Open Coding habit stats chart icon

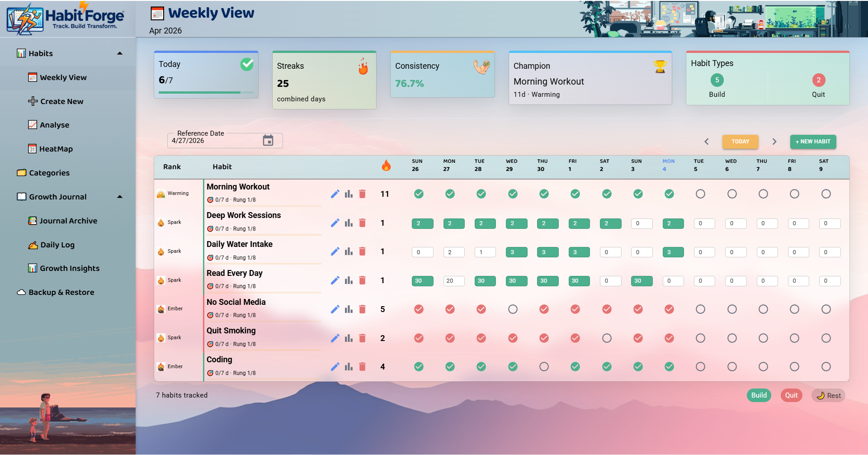pyautogui.click(x=349, y=367)
